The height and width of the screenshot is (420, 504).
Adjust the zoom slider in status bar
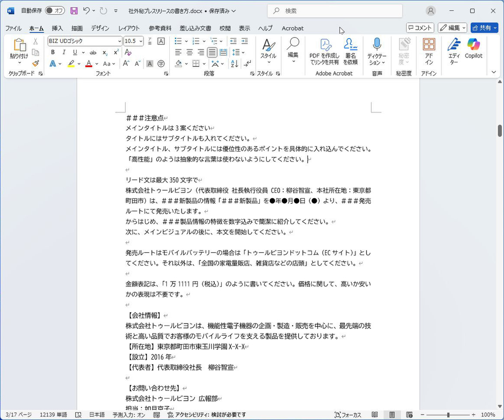(448, 415)
